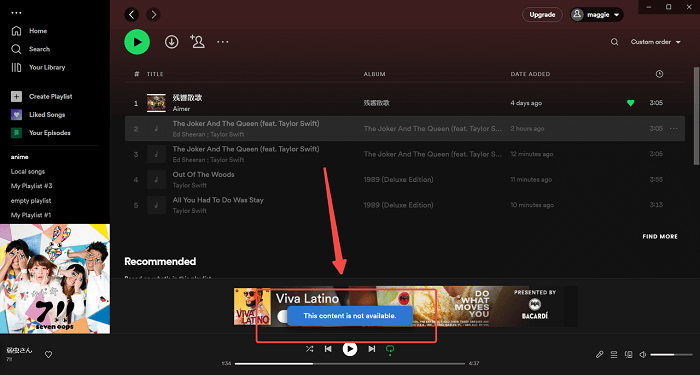Open Your Library in the sidebar
Screen dimensions: 700x375
point(38,67)
